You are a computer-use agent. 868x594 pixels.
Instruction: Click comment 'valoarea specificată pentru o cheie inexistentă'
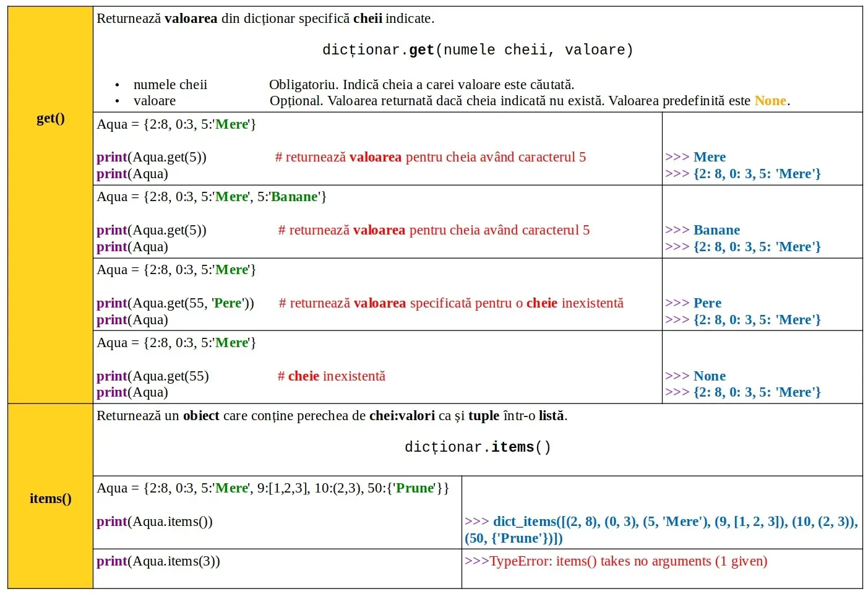click(489, 303)
